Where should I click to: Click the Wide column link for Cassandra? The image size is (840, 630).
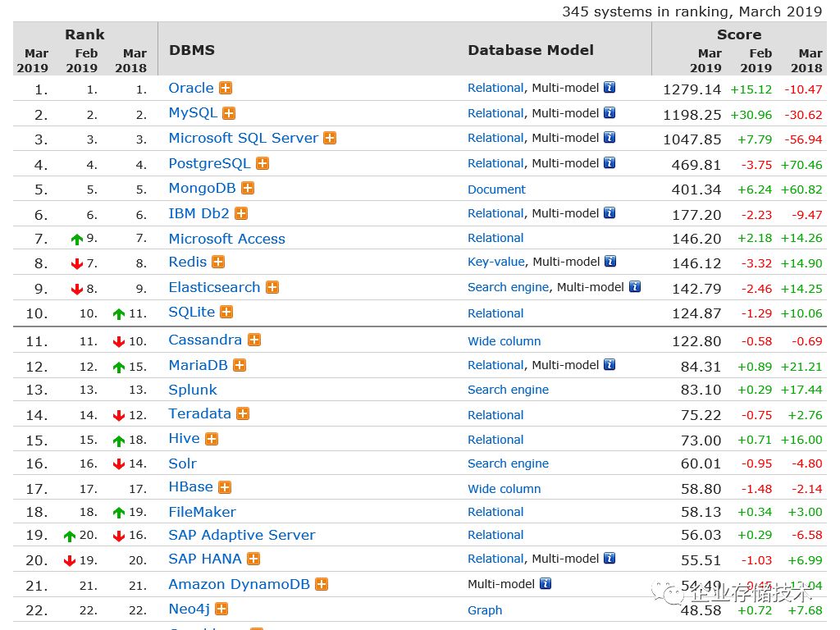click(x=504, y=341)
